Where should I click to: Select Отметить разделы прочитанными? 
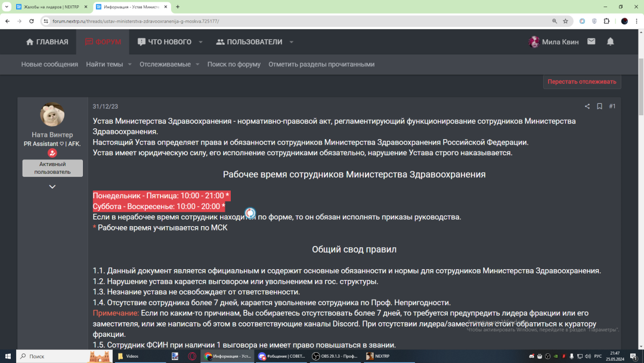tap(321, 64)
